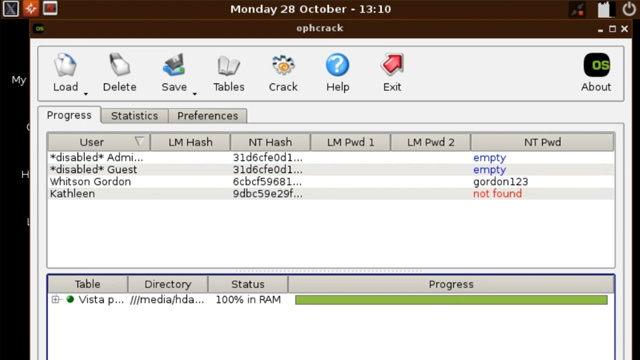640x360 pixels.
Task: Click the 100% in RAM status cell
Action: (x=248, y=300)
